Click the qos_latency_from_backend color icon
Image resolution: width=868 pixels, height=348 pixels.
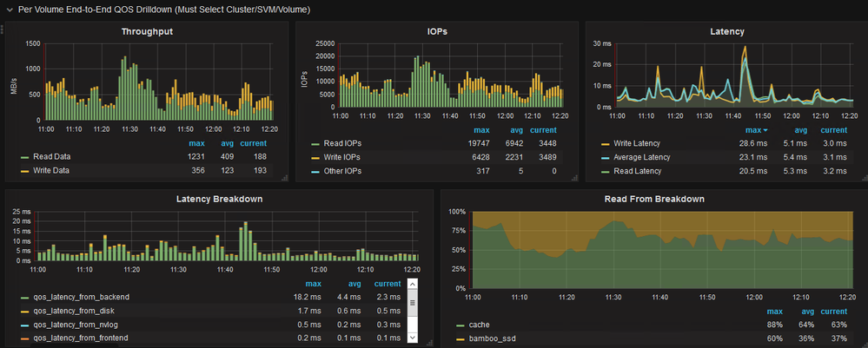pos(24,298)
